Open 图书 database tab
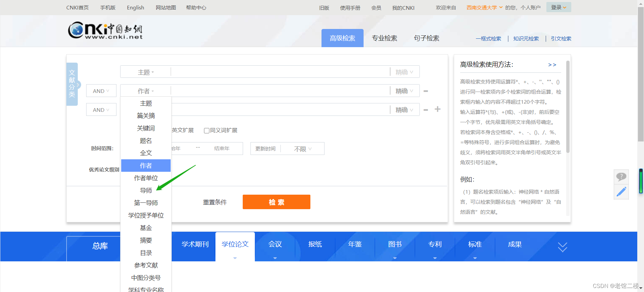The width and height of the screenshot is (644, 292). pos(395,245)
